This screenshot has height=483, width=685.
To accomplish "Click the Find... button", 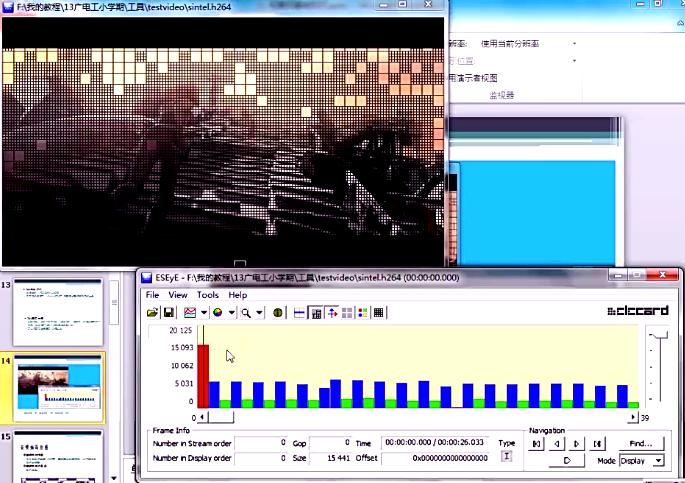I will tap(641, 444).
